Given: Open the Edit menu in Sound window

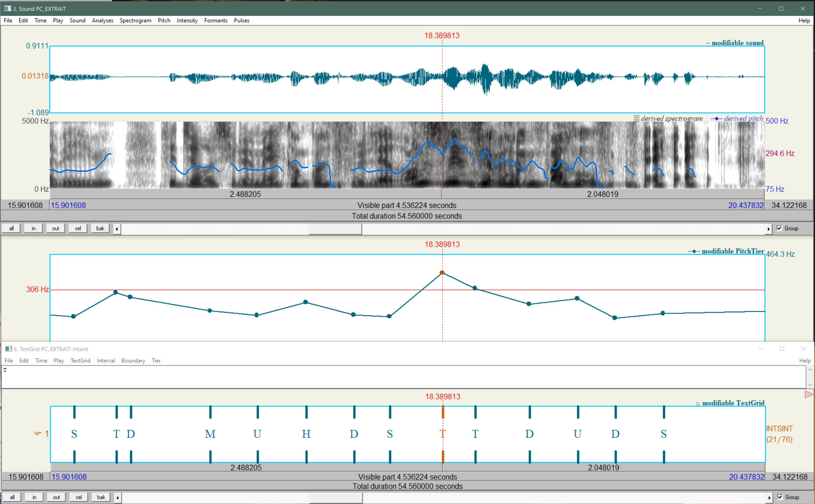Looking at the screenshot, I should click(x=23, y=20).
